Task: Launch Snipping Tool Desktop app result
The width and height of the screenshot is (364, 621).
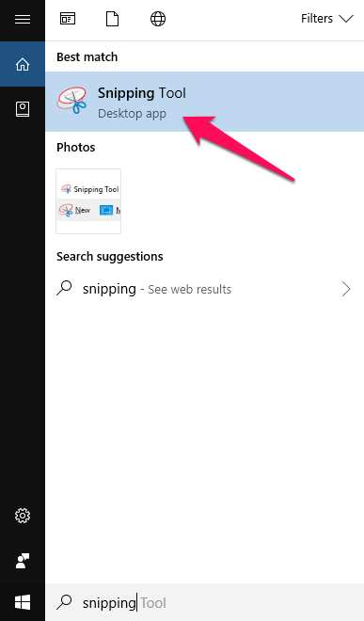Action: click(x=204, y=102)
